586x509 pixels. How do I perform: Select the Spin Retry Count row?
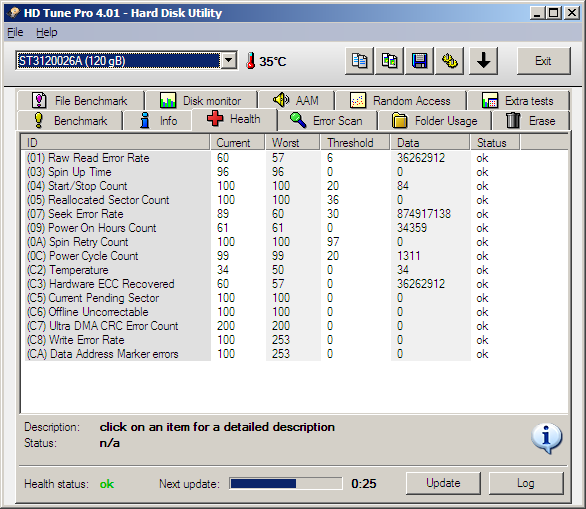295,242
